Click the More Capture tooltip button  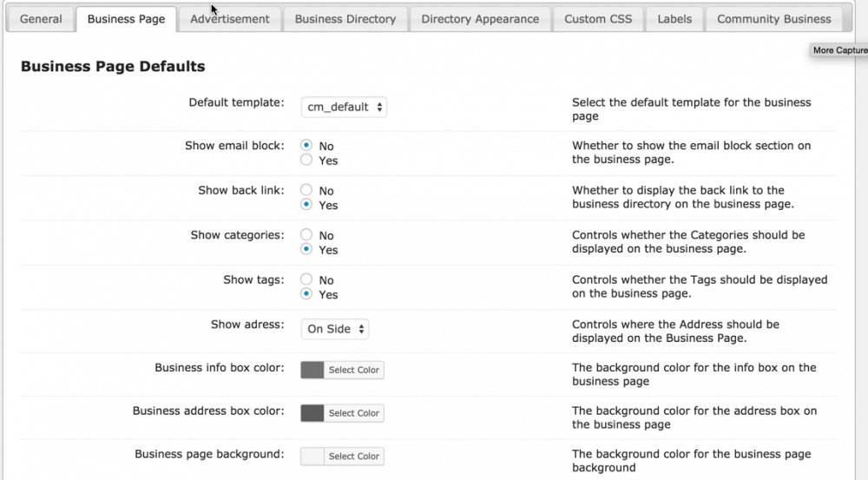tap(838, 50)
